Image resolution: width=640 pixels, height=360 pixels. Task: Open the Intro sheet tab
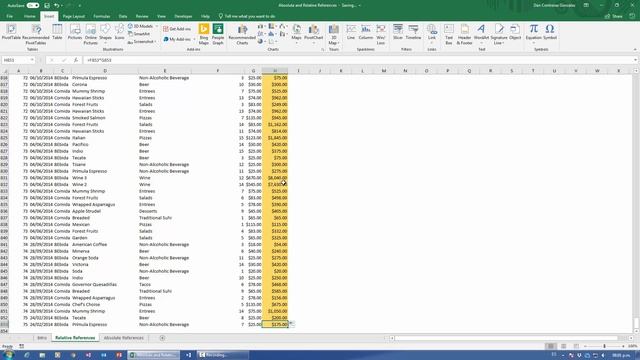coord(42,338)
